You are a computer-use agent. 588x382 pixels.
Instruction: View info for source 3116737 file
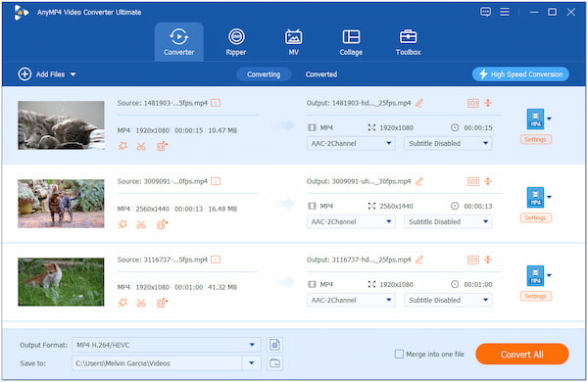(x=216, y=260)
